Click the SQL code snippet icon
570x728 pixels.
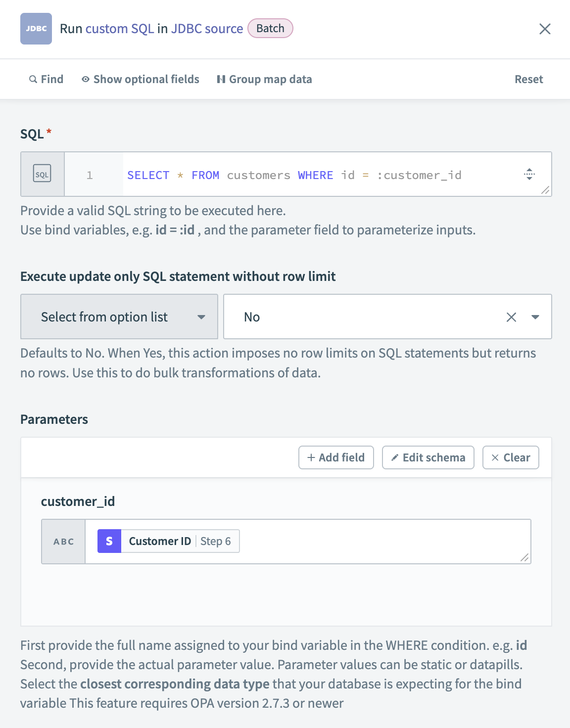pos(42,174)
